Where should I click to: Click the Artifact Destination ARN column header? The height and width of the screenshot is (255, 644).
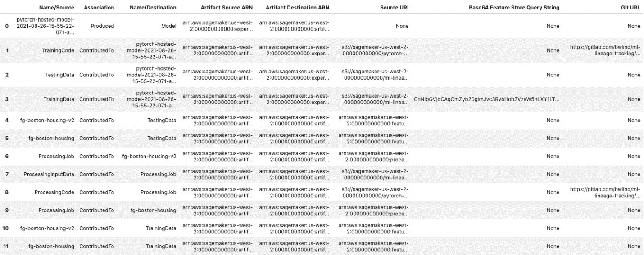297,8
